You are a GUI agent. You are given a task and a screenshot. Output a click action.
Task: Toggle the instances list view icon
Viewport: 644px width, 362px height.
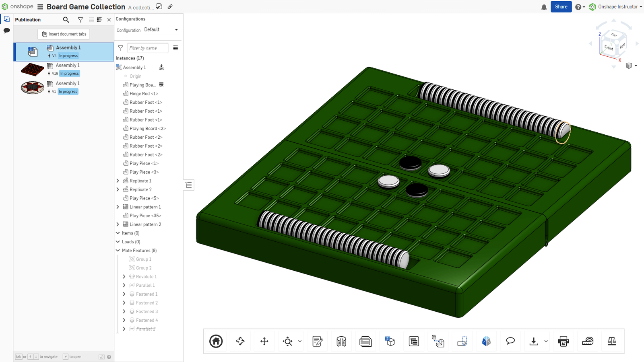point(175,48)
